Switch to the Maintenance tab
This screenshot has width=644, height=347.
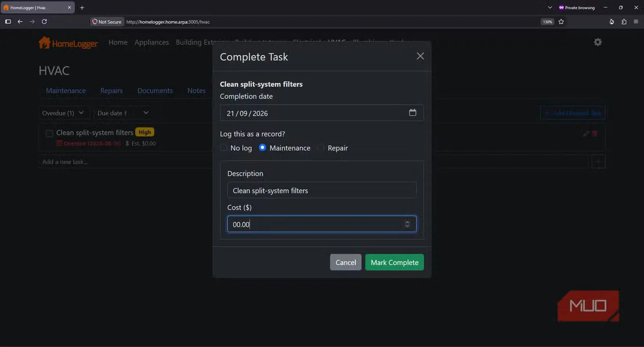[66, 91]
